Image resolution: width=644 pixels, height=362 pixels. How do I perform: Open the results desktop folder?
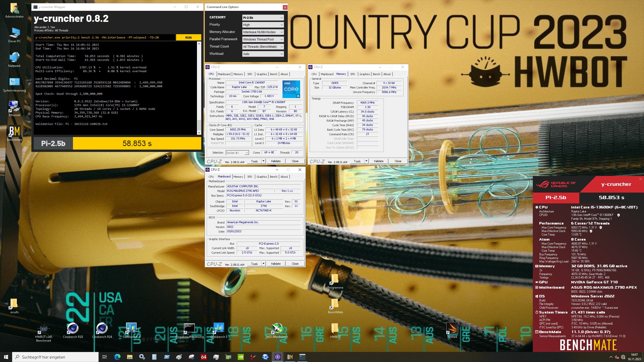click(x=14, y=306)
